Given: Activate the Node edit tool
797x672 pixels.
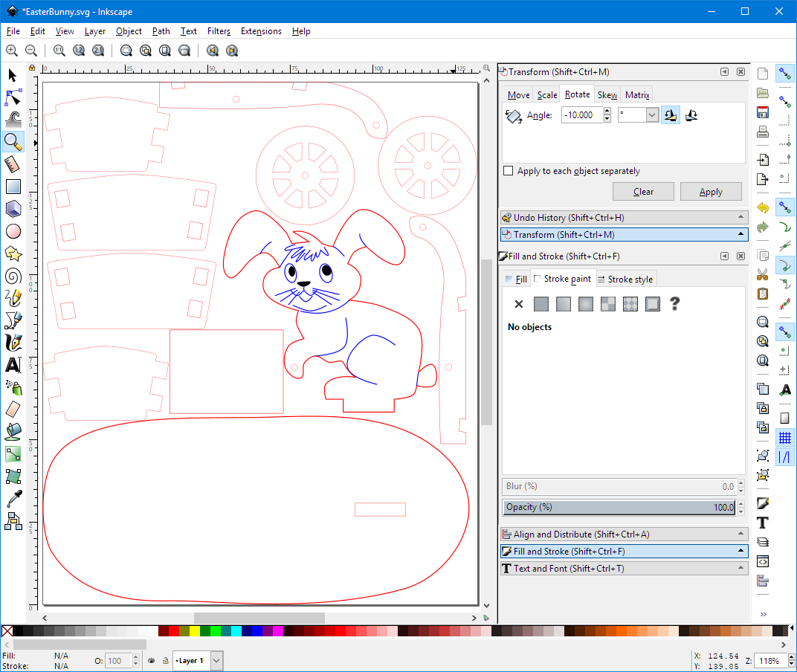Looking at the screenshot, I should [13, 97].
